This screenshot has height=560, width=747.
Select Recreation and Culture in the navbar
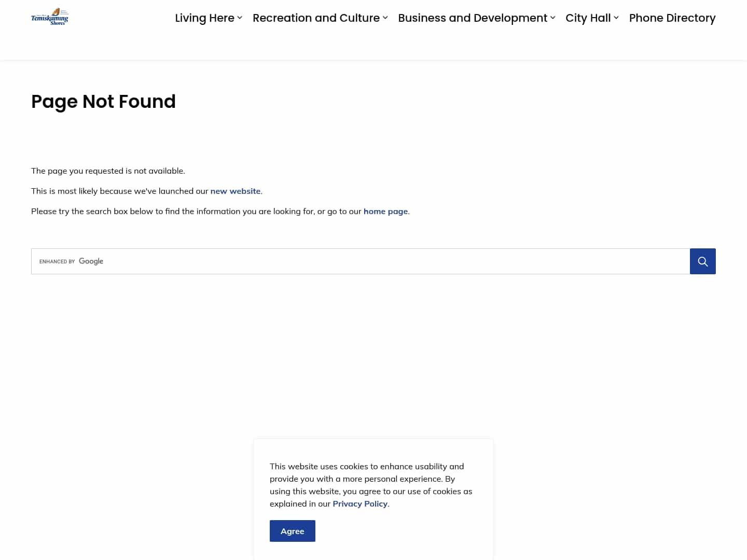315,18
